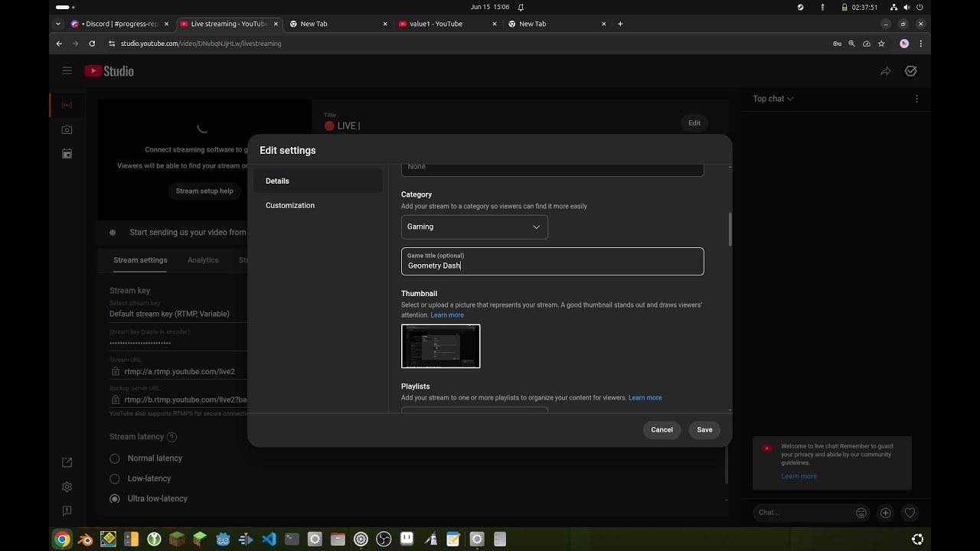Select the Stream icon in left sidebar

[x=67, y=105]
